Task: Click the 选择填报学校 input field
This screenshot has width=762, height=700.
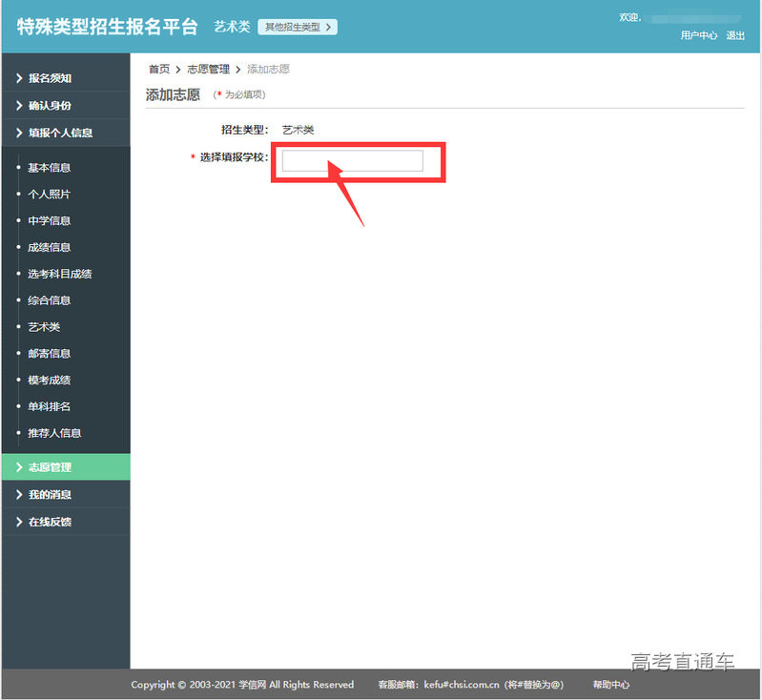Action: (352, 161)
